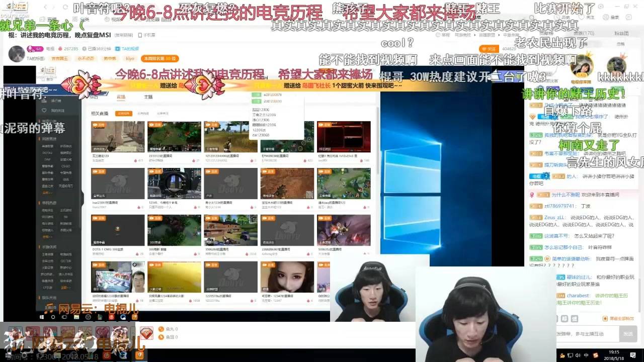Select the orange filter under 相关直播
The width and height of the screenshot is (644, 362).
pyautogui.click(x=124, y=114)
